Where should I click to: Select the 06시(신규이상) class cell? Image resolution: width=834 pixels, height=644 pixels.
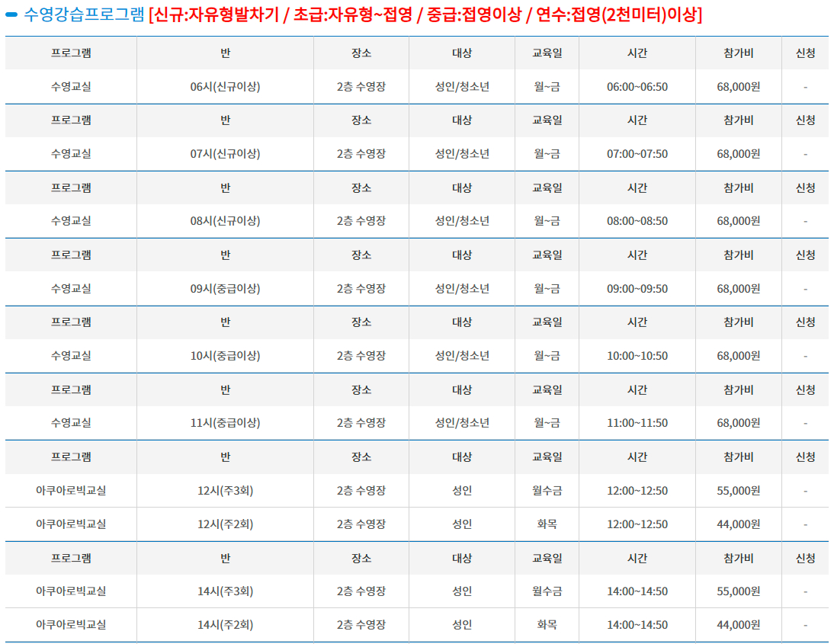pyautogui.click(x=225, y=87)
